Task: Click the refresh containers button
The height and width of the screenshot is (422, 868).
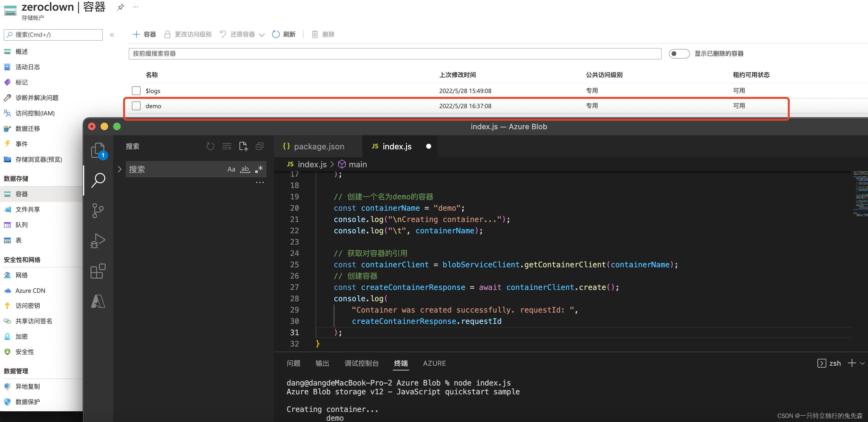Action: pyautogui.click(x=284, y=34)
